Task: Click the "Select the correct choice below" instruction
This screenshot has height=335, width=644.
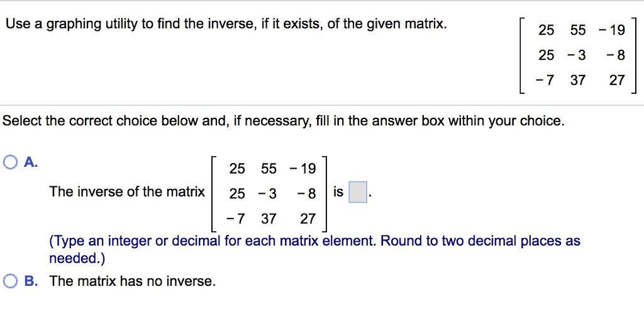Action: click(284, 121)
